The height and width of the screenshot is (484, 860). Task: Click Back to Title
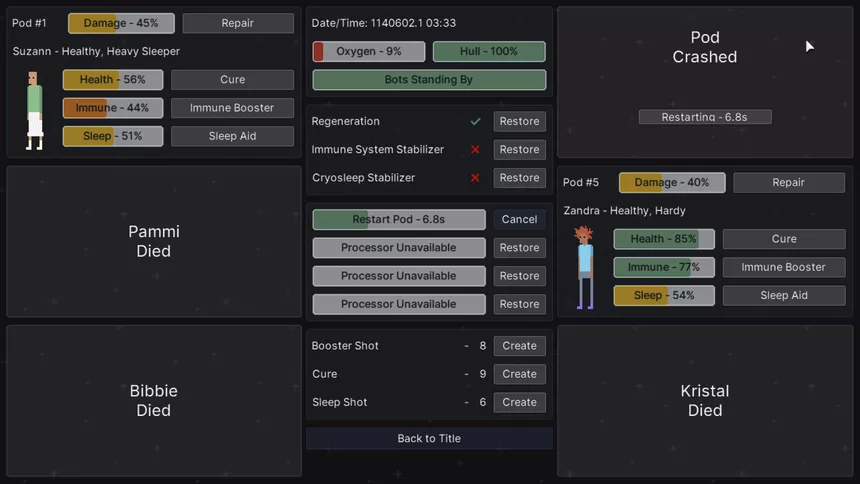429,438
